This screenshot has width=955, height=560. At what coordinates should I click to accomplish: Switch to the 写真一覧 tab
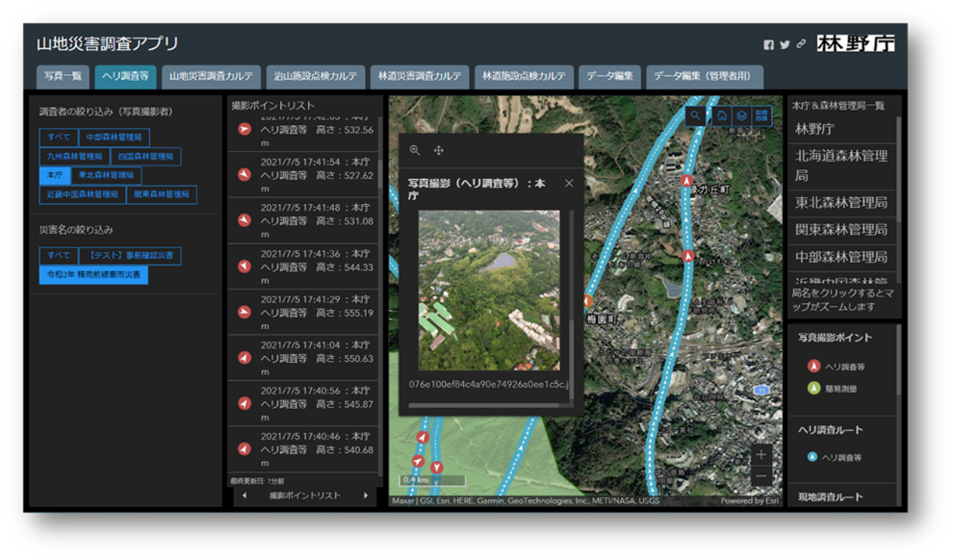(x=64, y=77)
